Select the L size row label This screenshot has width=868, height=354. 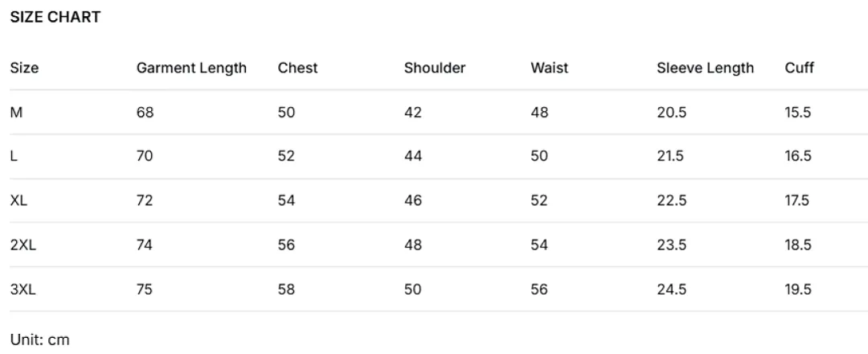point(14,156)
